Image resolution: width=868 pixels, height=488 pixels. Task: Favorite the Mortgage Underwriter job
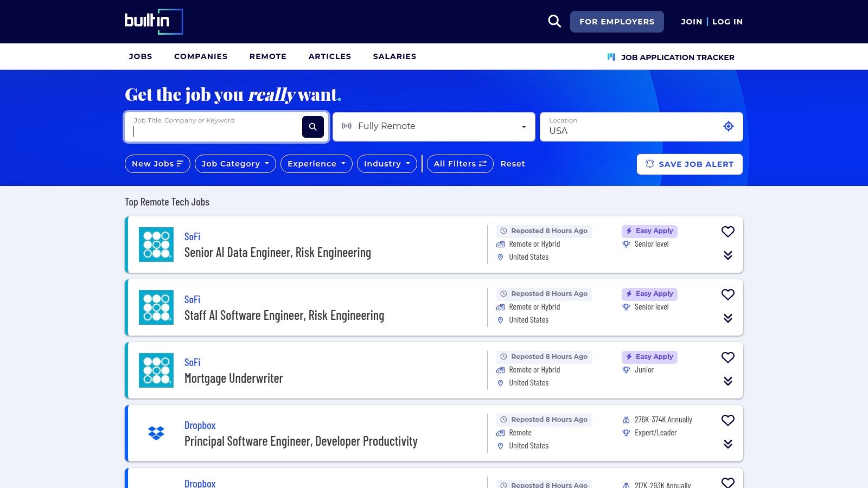[727, 357]
